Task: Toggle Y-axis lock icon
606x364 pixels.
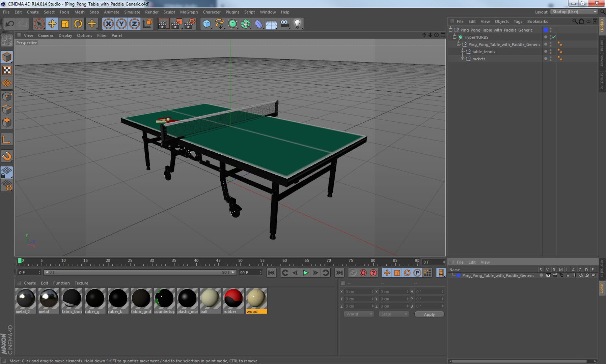Action: tap(121, 24)
